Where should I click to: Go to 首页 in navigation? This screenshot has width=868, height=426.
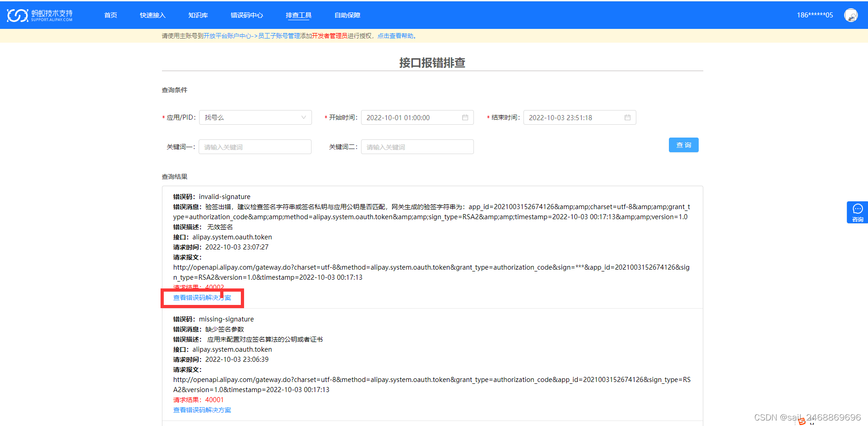[x=111, y=15]
